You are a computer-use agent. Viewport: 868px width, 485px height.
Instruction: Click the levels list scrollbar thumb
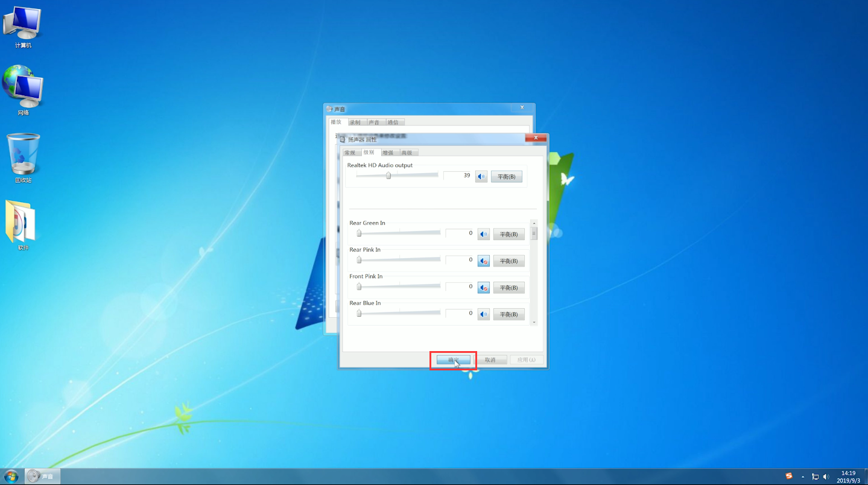[x=534, y=233]
